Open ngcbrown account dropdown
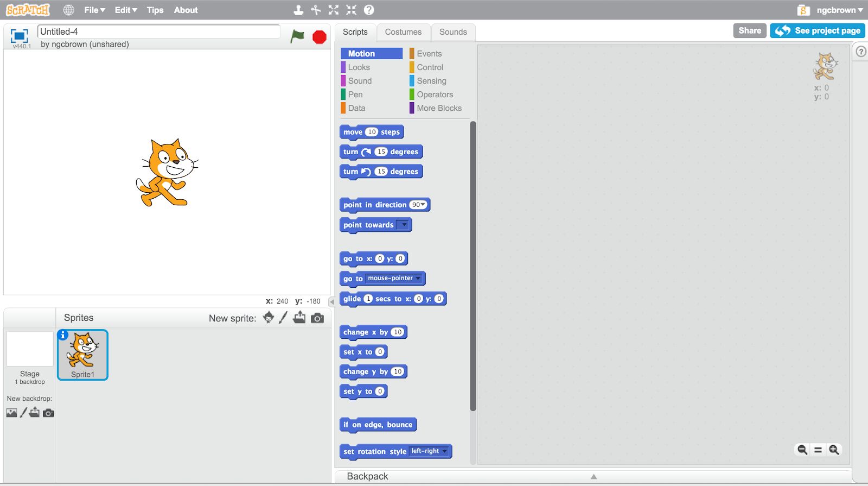The height and width of the screenshot is (486, 868). pyautogui.click(x=839, y=10)
